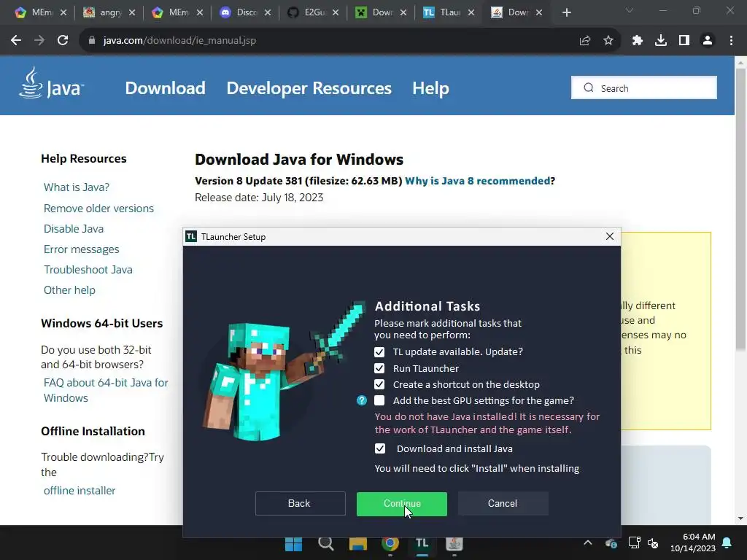Click the share page icon in address bar

(585, 41)
